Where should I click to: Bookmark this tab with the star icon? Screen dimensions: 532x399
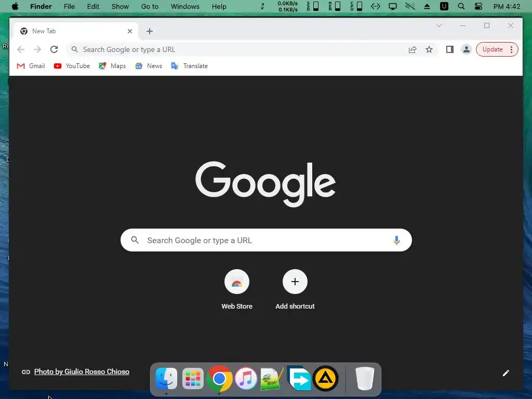(429, 49)
